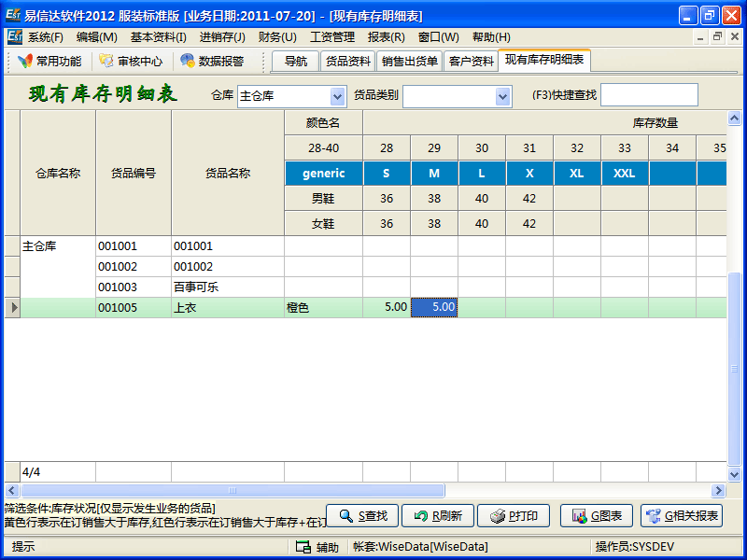
Task: Click the 货品名称 column header
Action: pos(228,174)
